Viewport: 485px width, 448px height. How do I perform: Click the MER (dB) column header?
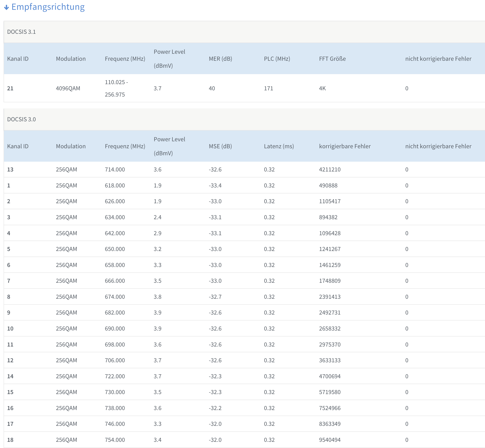click(x=220, y=59)
